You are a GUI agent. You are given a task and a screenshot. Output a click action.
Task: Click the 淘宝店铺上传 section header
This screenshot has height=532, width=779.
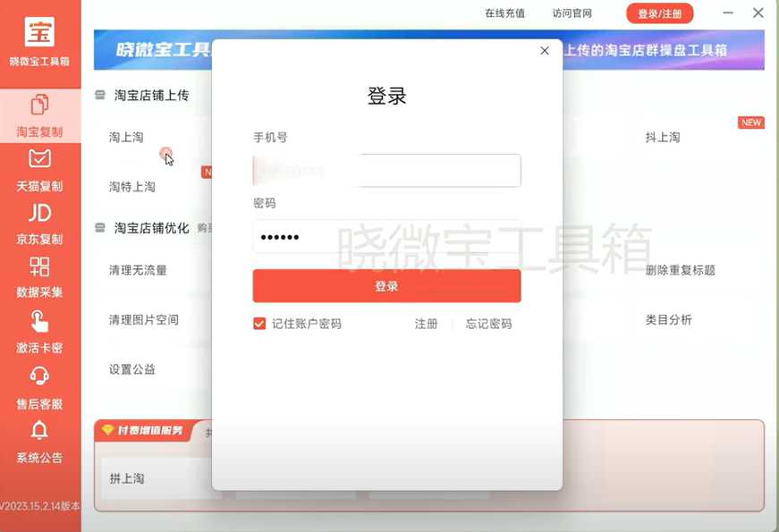point(151,96)
